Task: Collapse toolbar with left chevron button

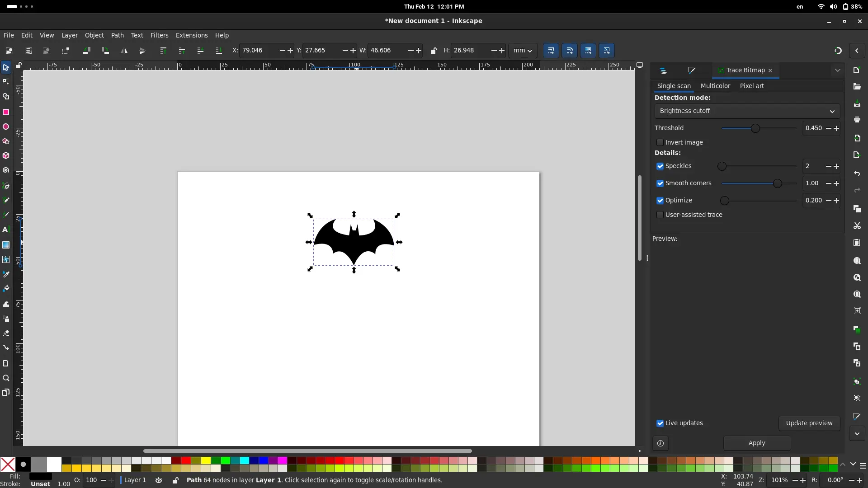Action: (857, 51)
